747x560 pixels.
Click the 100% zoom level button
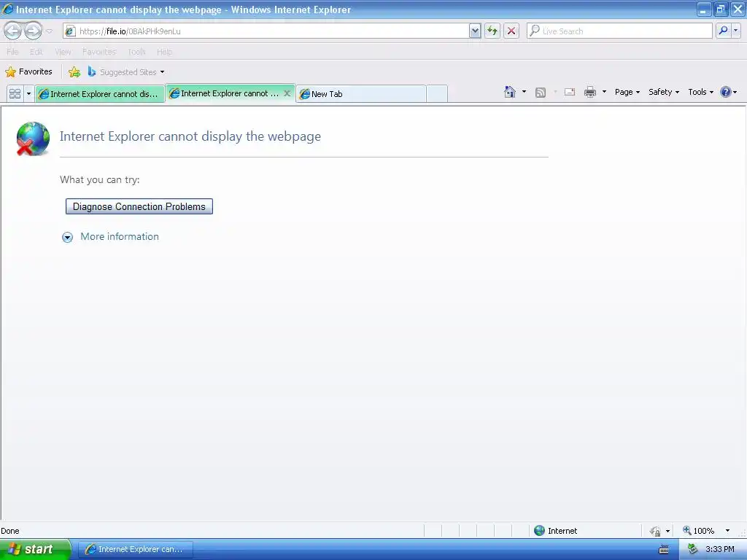[x=699, y=531]
